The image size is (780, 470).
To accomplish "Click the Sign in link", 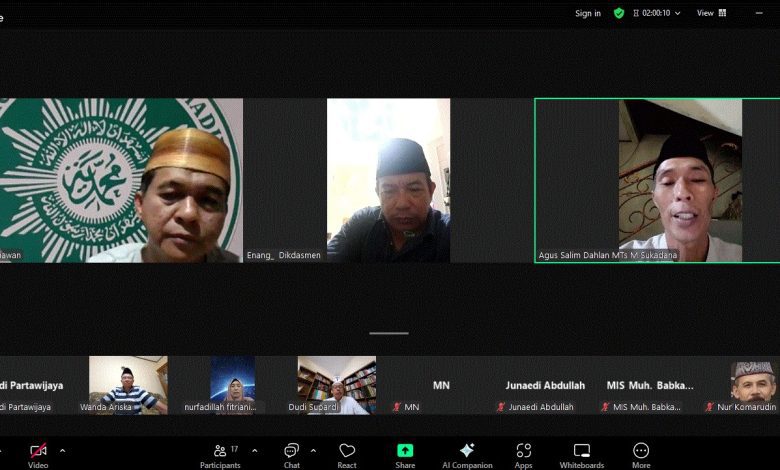I will coord(588,13).
